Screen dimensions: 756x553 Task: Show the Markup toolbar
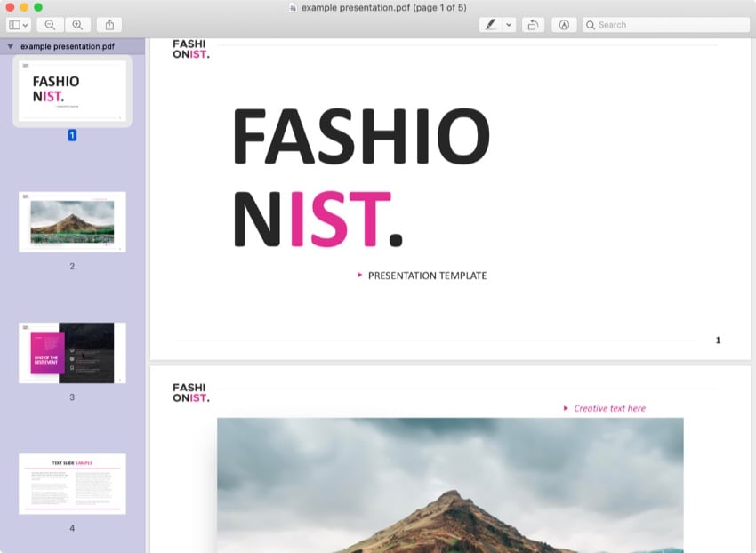click(x=564, y=25)
